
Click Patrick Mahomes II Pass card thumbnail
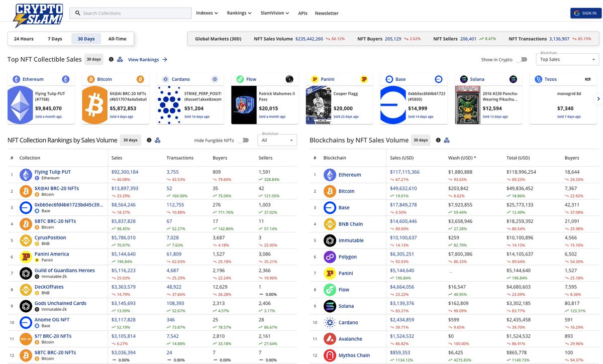244,105
